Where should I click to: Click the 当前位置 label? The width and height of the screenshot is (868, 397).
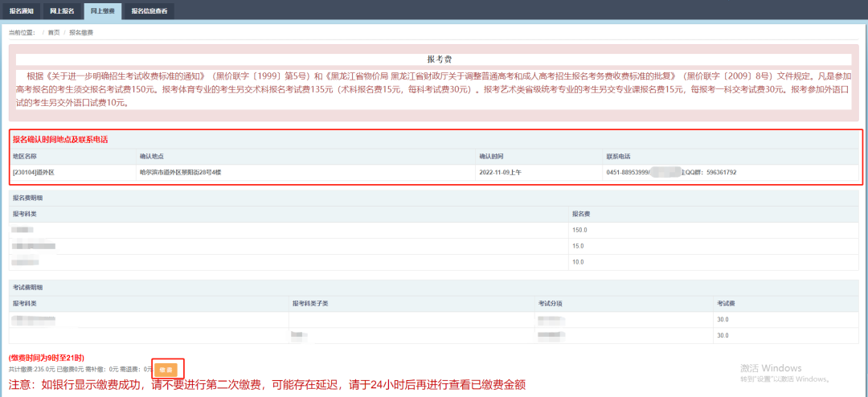tap(23, 33)
